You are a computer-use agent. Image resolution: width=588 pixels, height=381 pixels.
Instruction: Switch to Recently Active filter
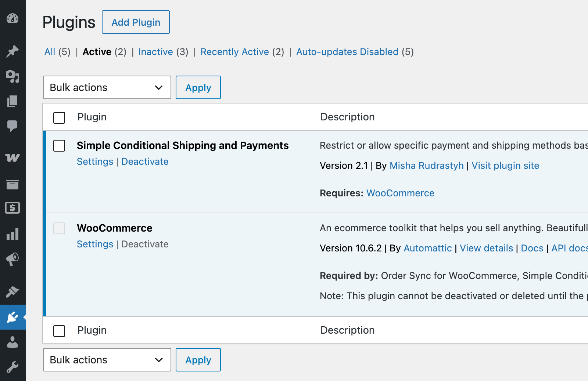[x=234, y=52]
